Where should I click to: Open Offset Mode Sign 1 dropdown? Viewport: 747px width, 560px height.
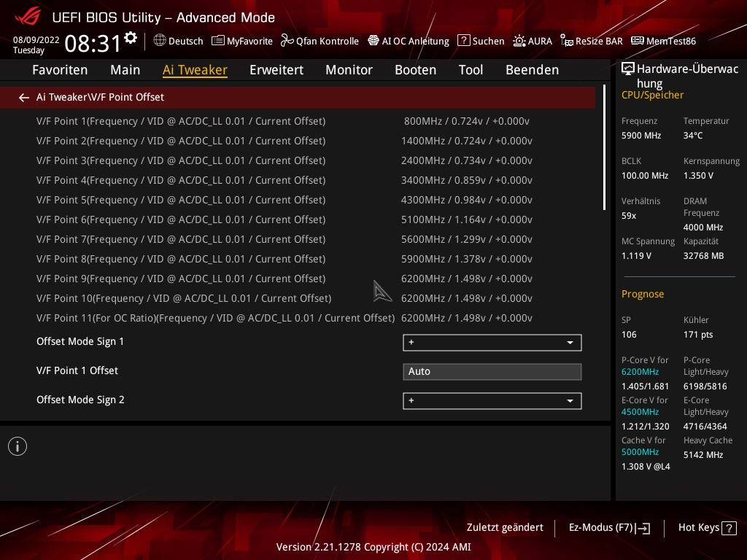(492, 343)
